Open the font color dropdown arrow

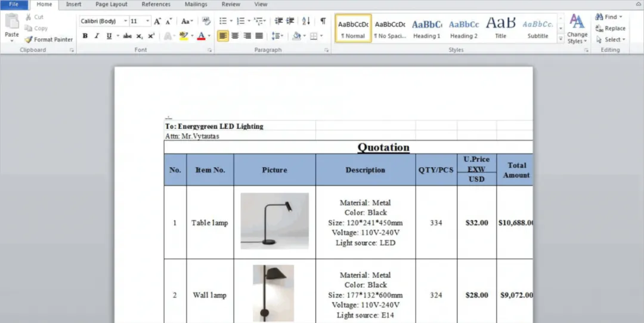pos(209,36)
